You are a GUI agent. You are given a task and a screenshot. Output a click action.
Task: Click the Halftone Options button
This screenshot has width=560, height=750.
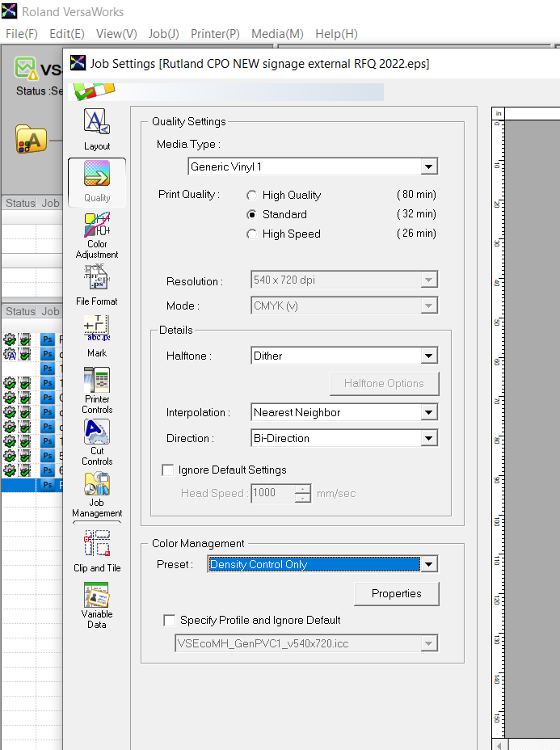point(384,384)
